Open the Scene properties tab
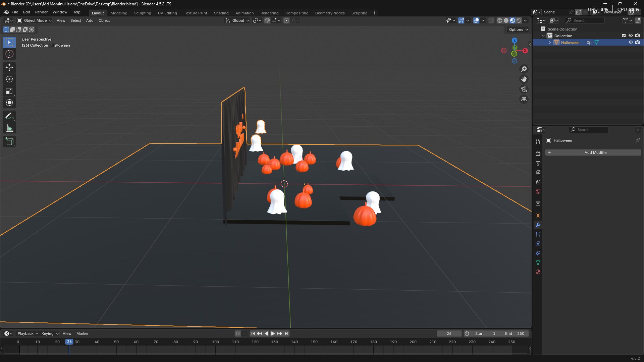The height and width of the screenshot is (362, 644). (538, 182)
